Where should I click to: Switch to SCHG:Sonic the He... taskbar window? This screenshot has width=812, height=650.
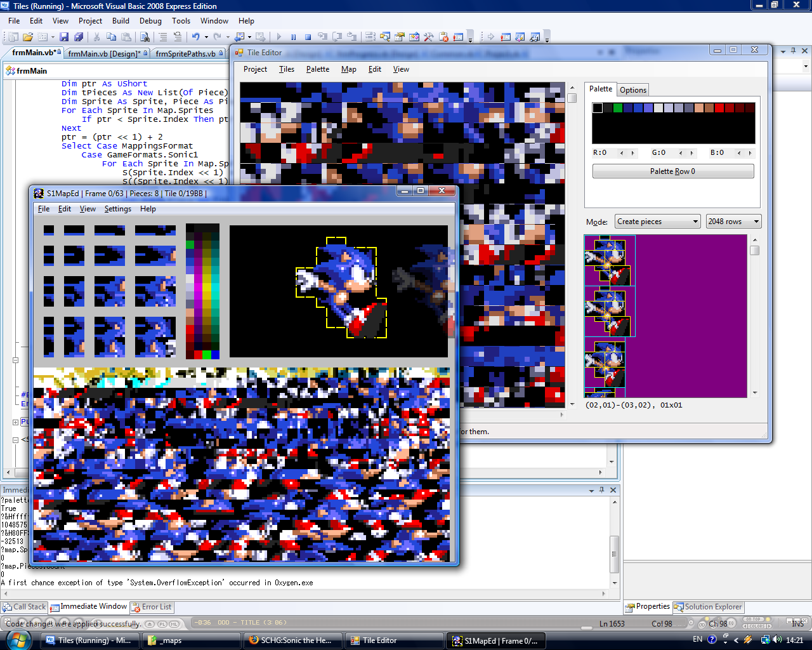pos(293,640)
